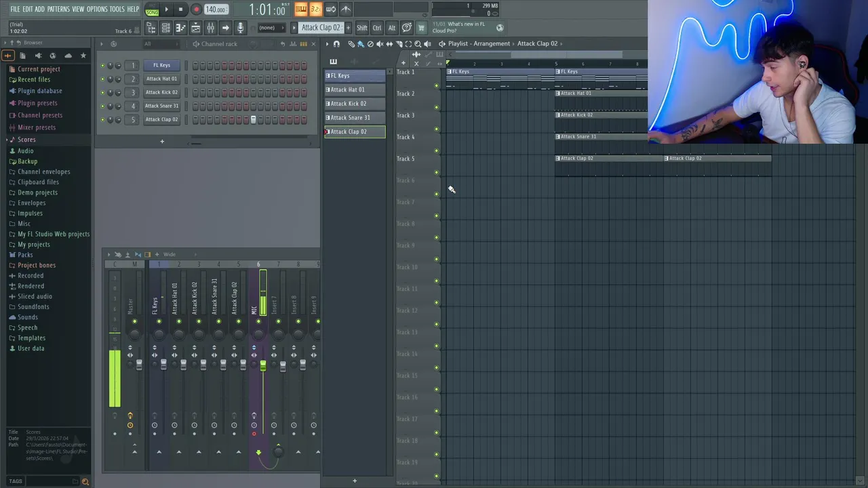Click the Playback speaker tool in Playlist
Screen dimensions: 868x488
[427, 43]
